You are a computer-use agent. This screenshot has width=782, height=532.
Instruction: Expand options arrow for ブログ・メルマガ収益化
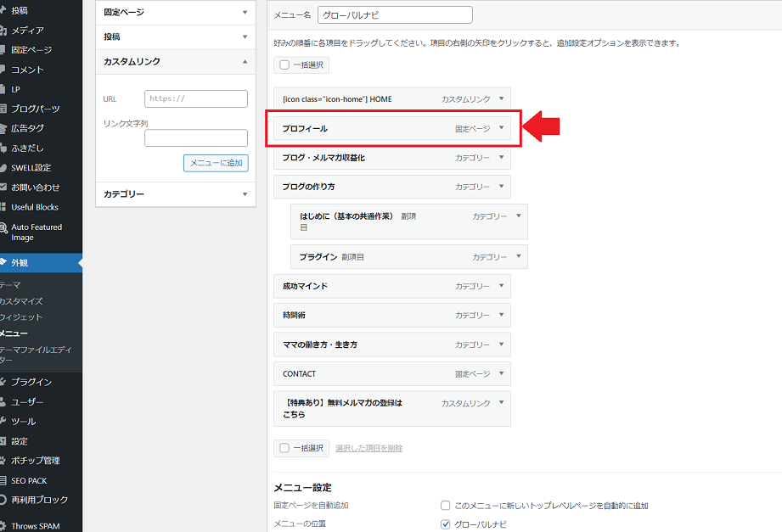tap(502, 158)
